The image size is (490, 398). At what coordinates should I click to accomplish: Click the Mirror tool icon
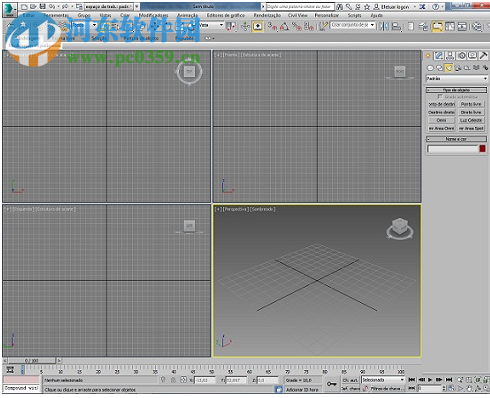tap(384, 26)
